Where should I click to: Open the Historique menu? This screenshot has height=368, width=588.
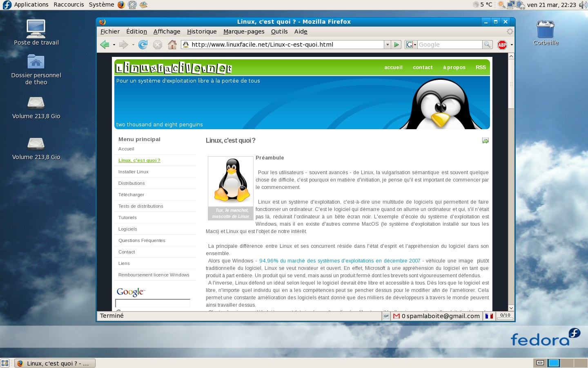[x=202, y=31]
